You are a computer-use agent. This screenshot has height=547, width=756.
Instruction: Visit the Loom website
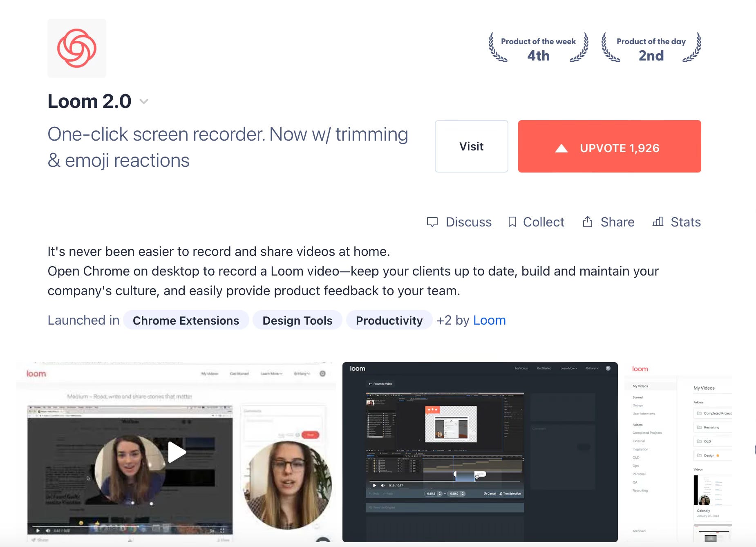tap(472, 146)
